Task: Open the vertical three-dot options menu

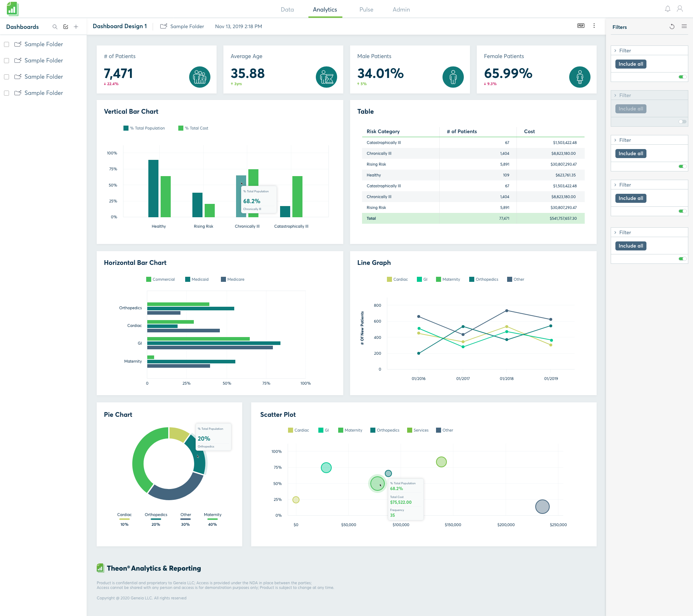Action: [594, 26]
